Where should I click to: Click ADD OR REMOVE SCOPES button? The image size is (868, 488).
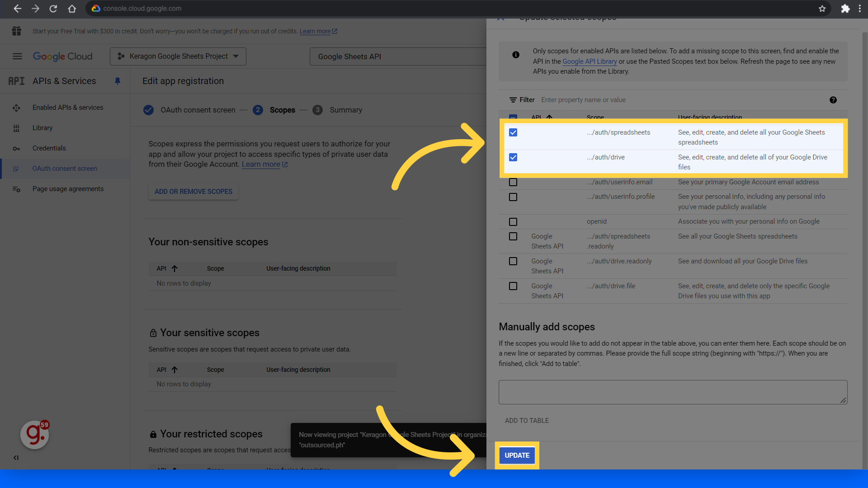[193, 192]
